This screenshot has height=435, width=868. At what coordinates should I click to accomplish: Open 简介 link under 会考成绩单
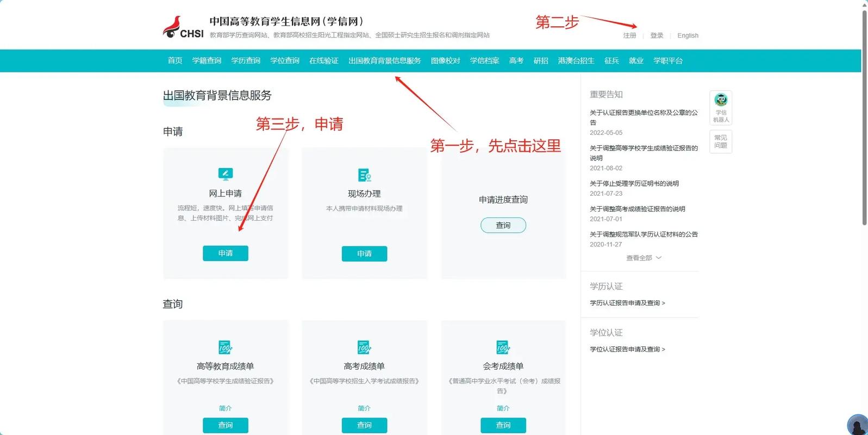click(503, 408)
